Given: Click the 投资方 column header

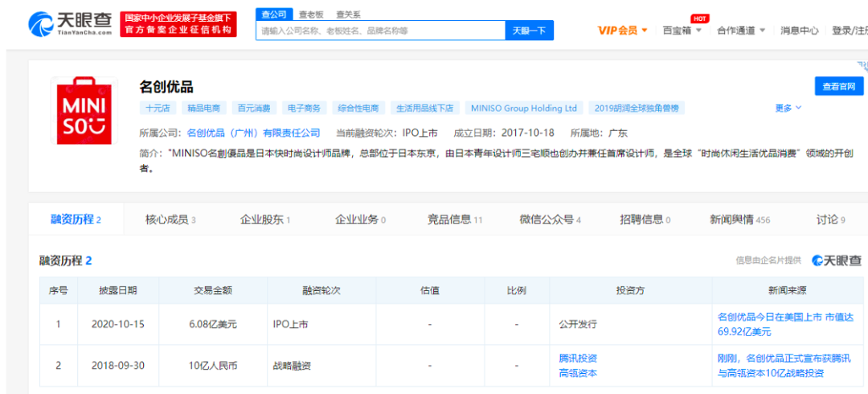Looking at the screenshot, I should (x=630, y=290).
